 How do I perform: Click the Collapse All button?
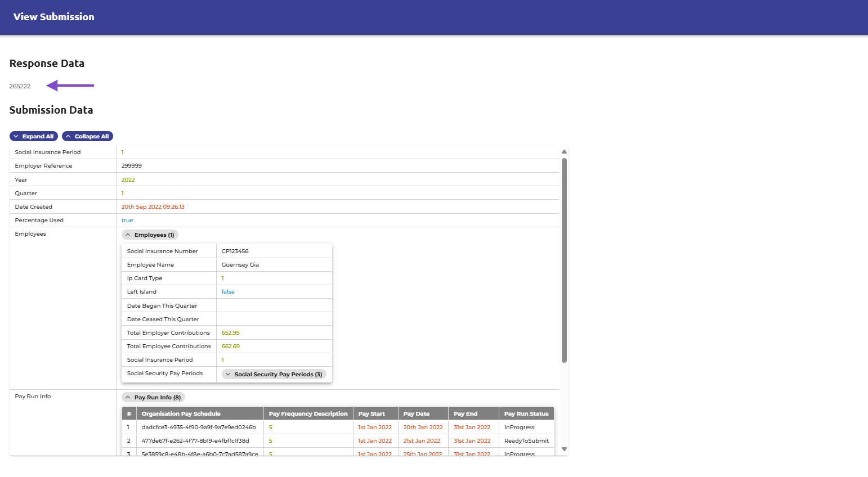87,136
